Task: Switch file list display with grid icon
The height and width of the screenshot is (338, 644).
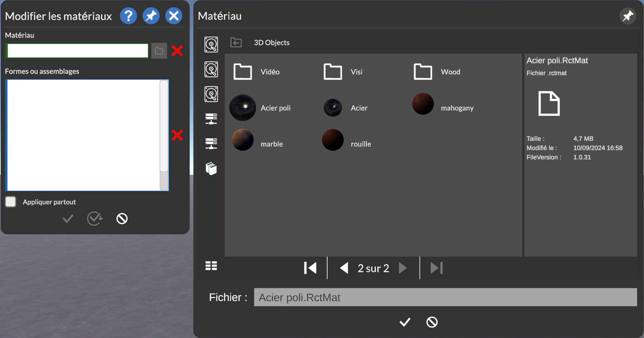Action: pyautogui.click(x=211, y=266)
